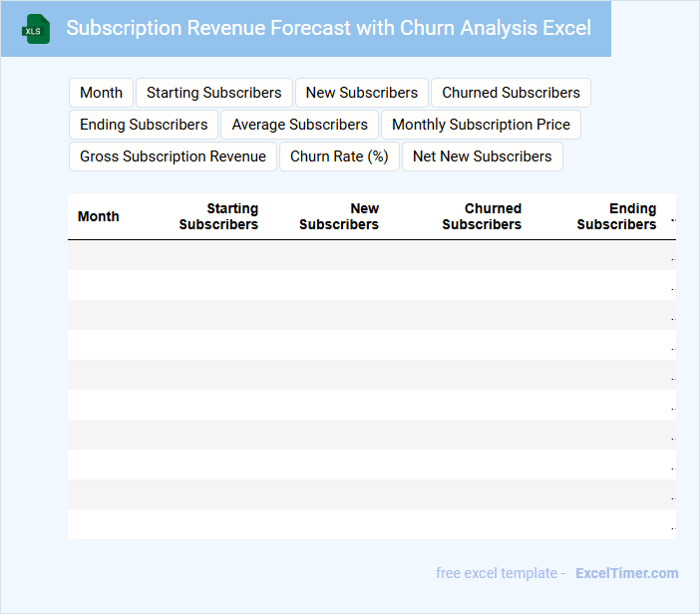Click the Month column header
Screen dimensions: 700x614
[98, 216]
